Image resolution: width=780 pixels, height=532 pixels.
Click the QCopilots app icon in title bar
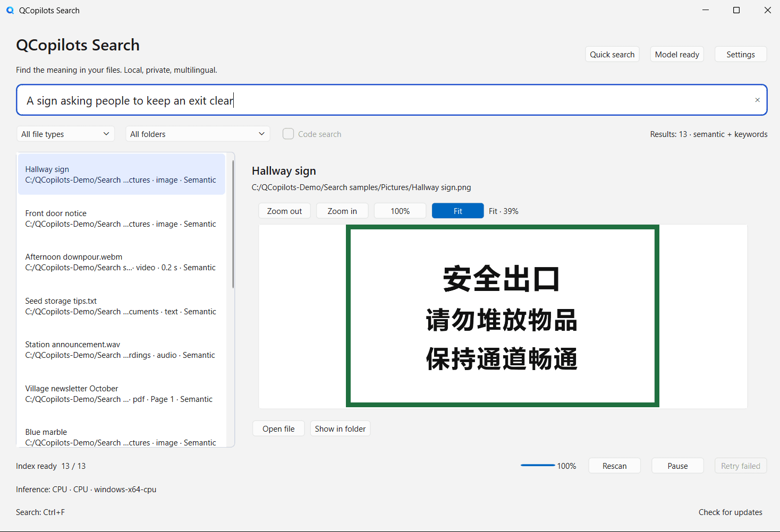click(10, 10)
